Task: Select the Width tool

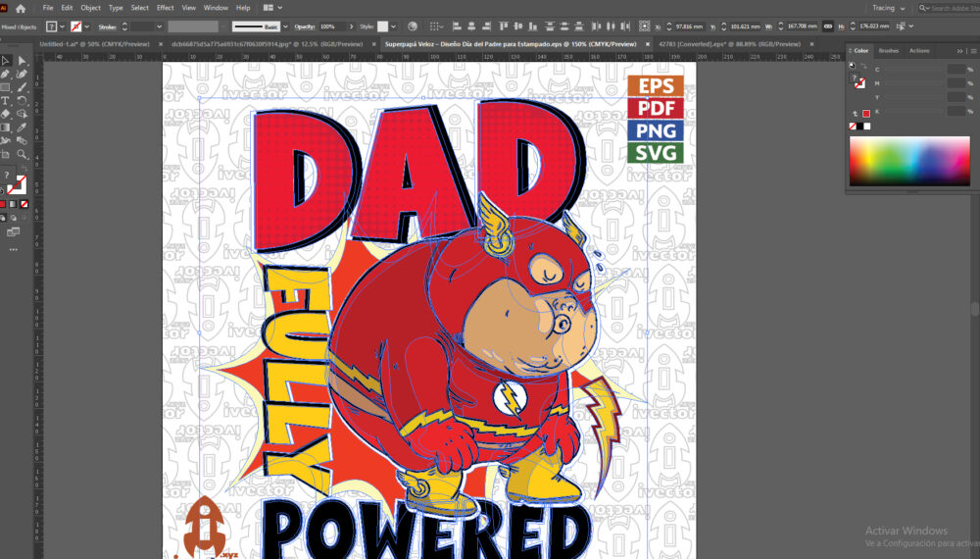Action: point(6,140)
